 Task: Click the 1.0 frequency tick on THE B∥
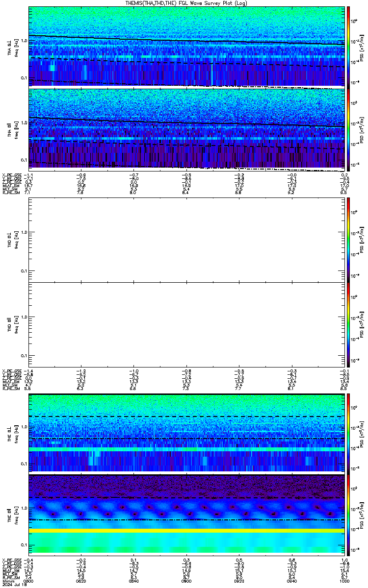tap(24, 508)
